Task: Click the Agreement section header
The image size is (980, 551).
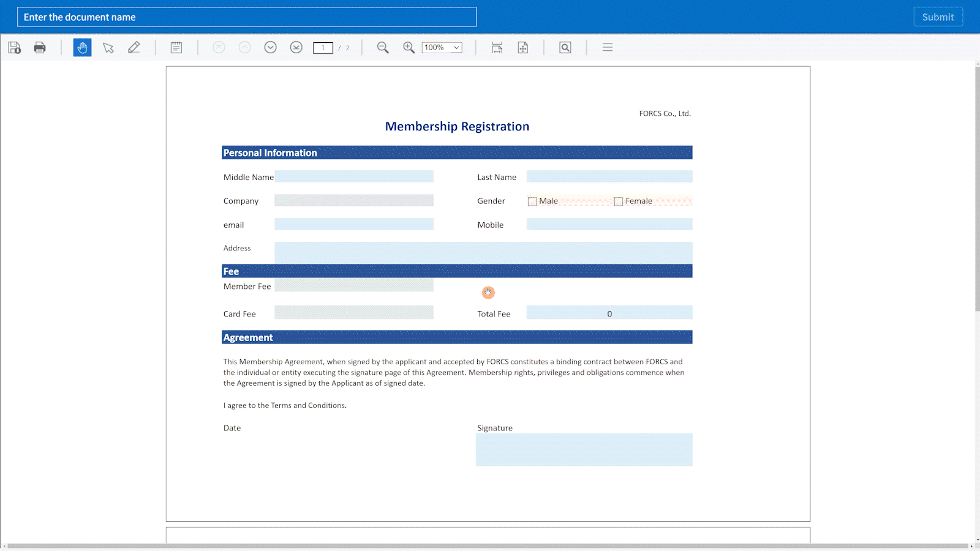Action: (457, 337)
